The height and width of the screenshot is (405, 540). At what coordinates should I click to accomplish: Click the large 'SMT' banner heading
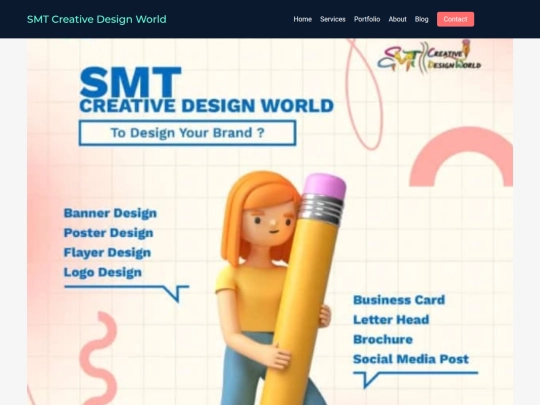click(130, 82)
